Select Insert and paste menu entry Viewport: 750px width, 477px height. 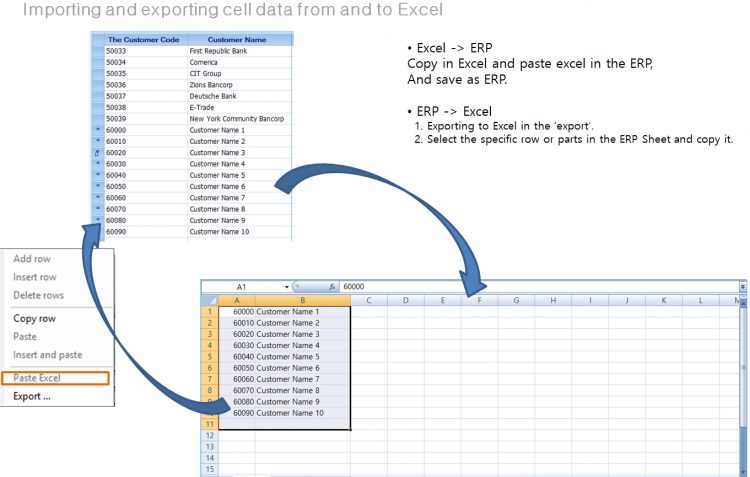click(x=47, y=355)
